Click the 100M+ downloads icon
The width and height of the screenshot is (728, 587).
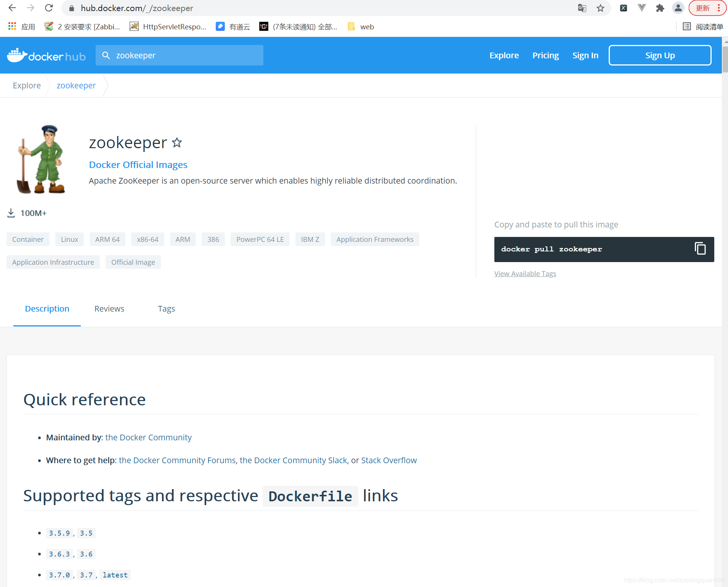pyautogui.click(x=11, y=213)
